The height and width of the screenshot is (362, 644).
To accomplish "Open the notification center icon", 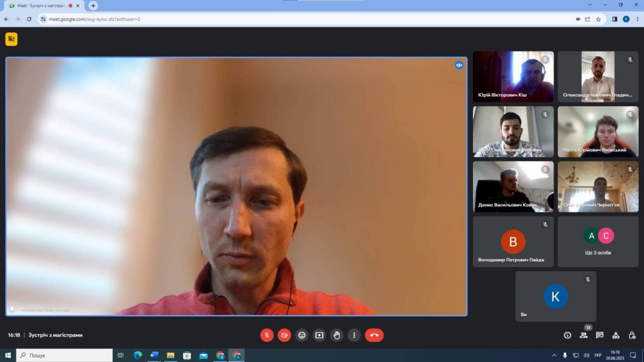I will pyautogui.click(x=633, y=356).
